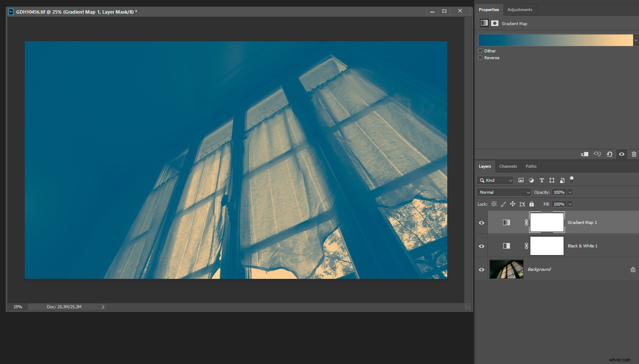Enable the Reverse checkbox
This screenshot has height=364, width=639.
coord(480,57)
